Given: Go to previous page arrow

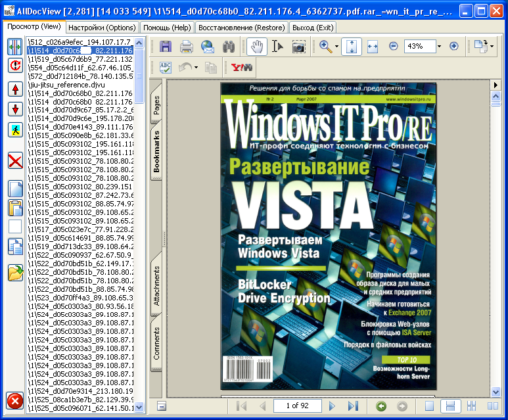Looking at the screenshot, I should 263,406.
